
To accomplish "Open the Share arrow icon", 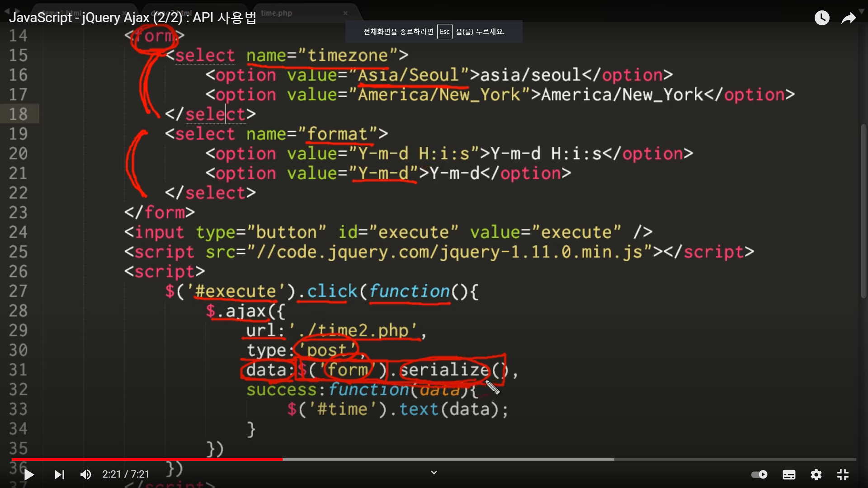I will pyautogui.click(x=849, y=18).
